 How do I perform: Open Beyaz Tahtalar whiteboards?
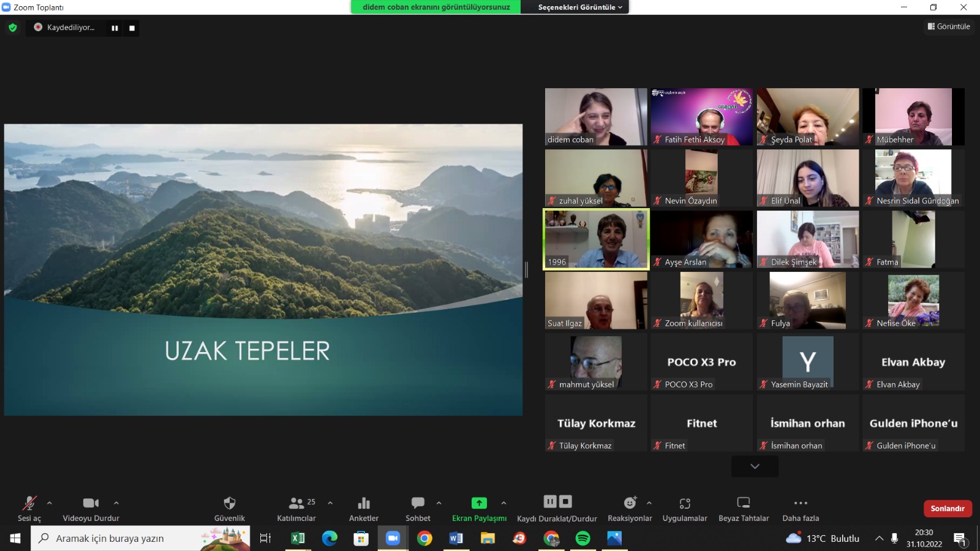744,509
